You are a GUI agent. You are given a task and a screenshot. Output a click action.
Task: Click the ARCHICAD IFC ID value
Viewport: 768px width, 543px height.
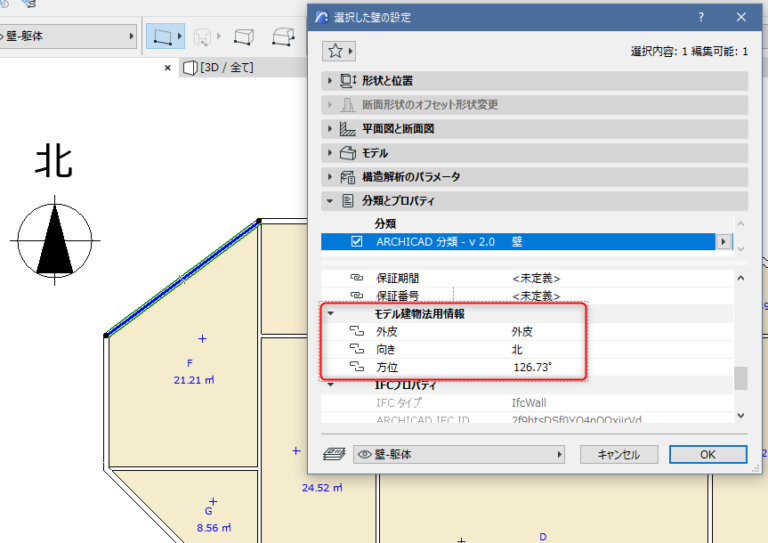click(x=576, y=419)
